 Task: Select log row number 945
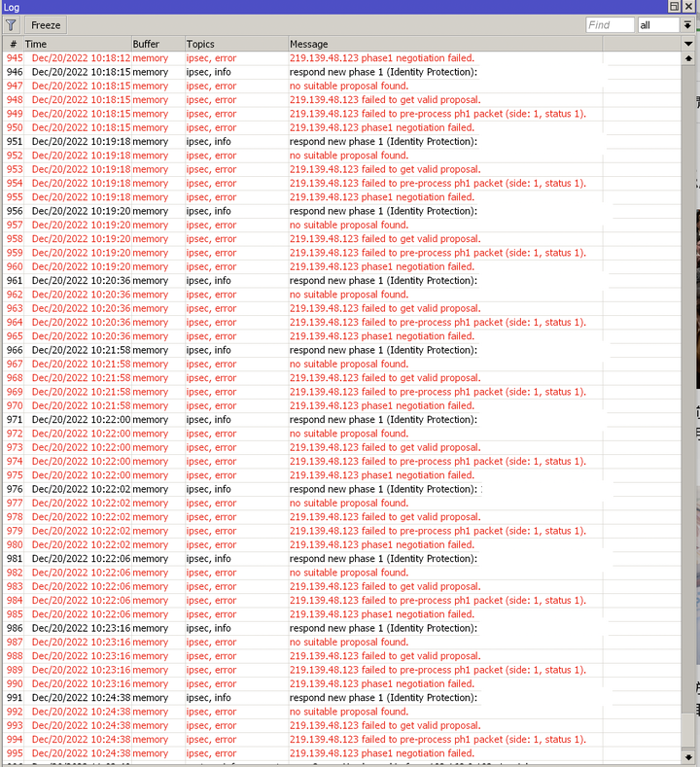tap(15, 57)
